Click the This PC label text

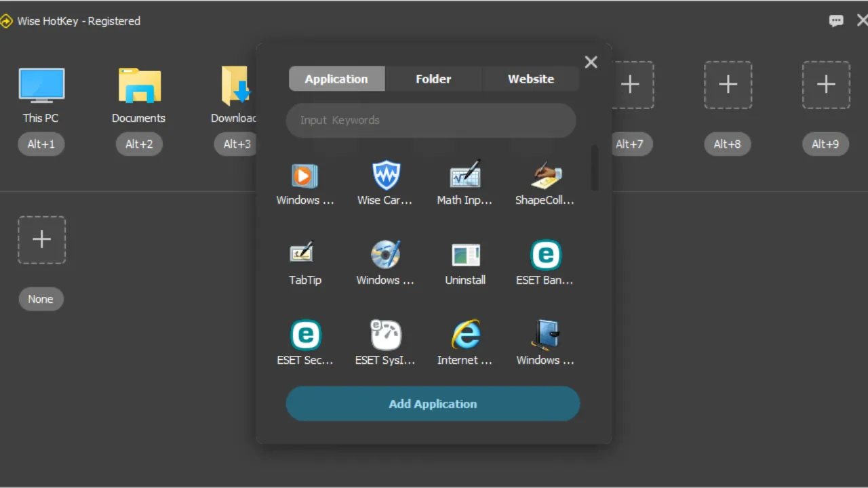coord(41,118)
